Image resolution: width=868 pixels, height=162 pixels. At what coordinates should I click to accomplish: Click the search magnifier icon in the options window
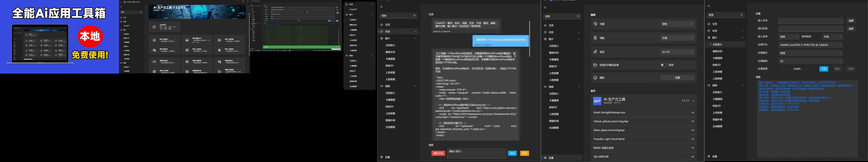pos(578,16)
